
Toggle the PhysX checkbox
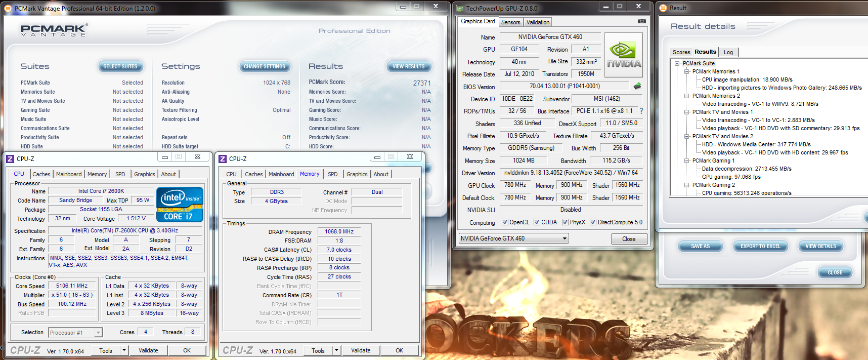pos(565,222)
